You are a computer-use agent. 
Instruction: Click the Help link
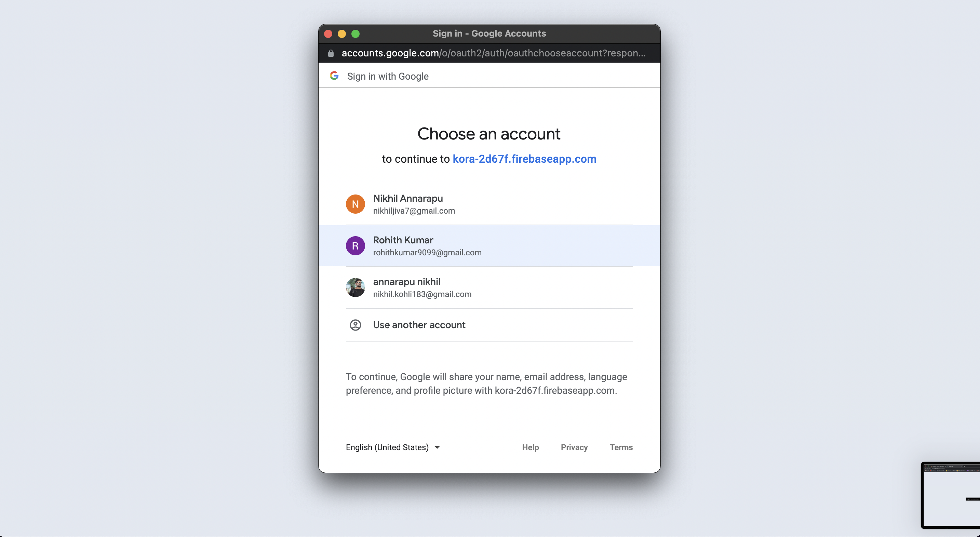tap(530, 447)
